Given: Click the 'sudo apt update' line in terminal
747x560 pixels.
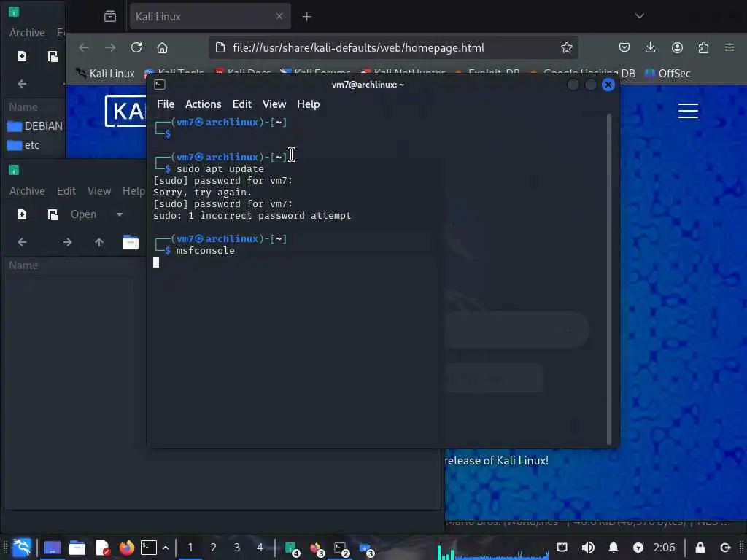Looking at the screenshot, I should 220,169.
